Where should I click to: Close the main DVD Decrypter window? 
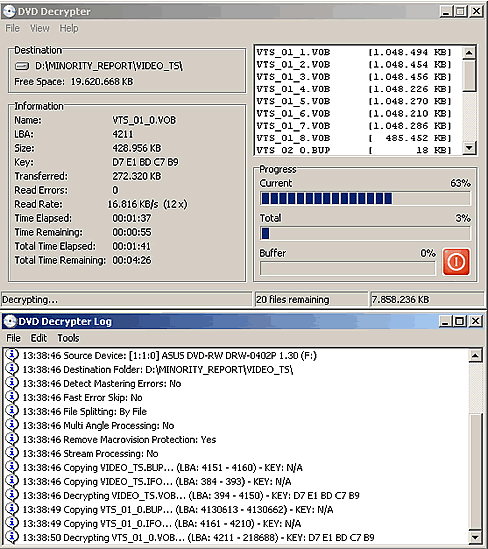(x=476, y=12)
